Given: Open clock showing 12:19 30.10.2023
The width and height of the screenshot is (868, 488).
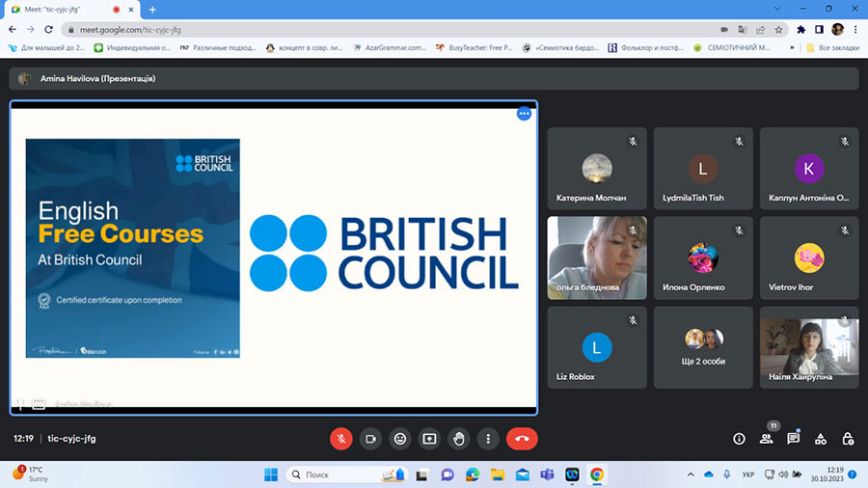Looking at the screenshot, I should pyautogui.click(x=827, y=474).
